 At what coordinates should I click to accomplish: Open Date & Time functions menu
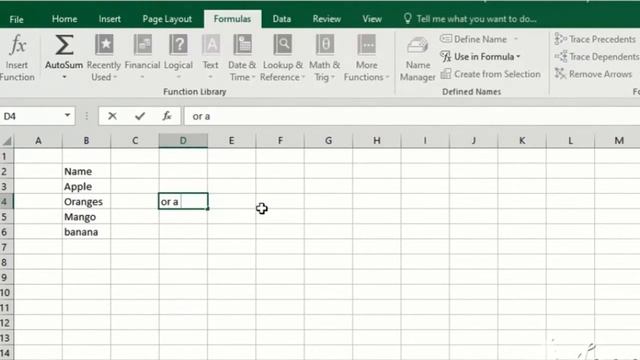click(x=242, y=57)
